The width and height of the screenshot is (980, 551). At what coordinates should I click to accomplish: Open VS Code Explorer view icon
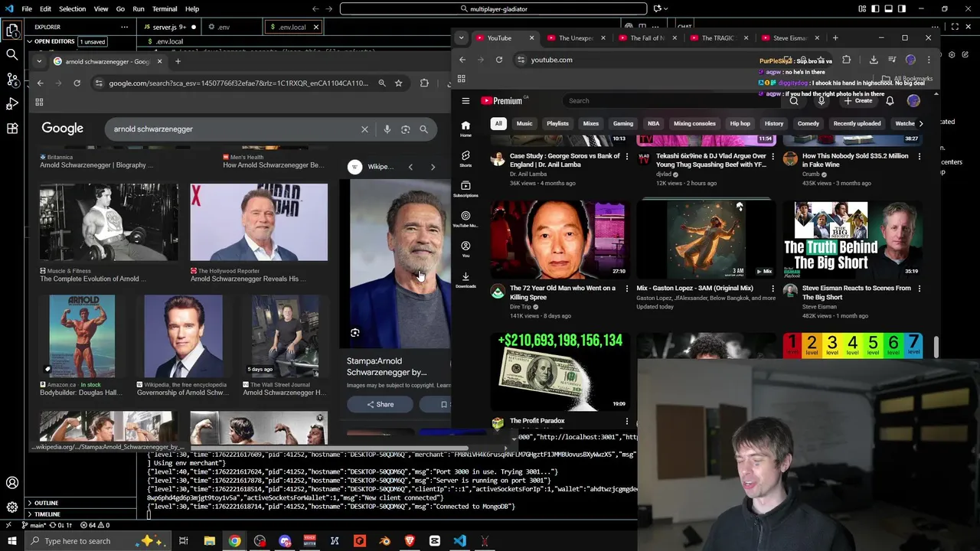point(12,30)
